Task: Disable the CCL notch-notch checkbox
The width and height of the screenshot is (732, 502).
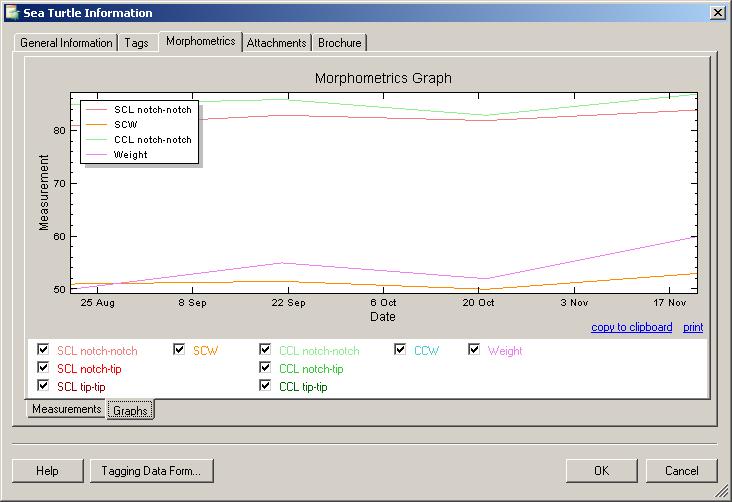Action: (x=265, y=350)
